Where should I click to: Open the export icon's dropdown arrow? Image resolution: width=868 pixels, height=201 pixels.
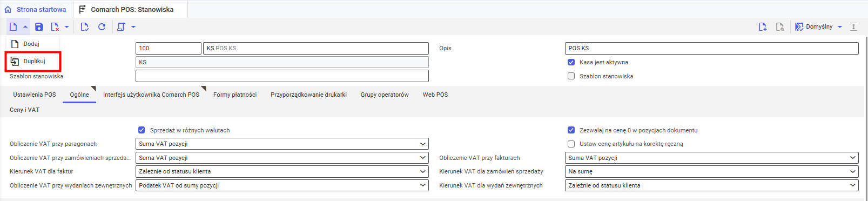[133, 26]
